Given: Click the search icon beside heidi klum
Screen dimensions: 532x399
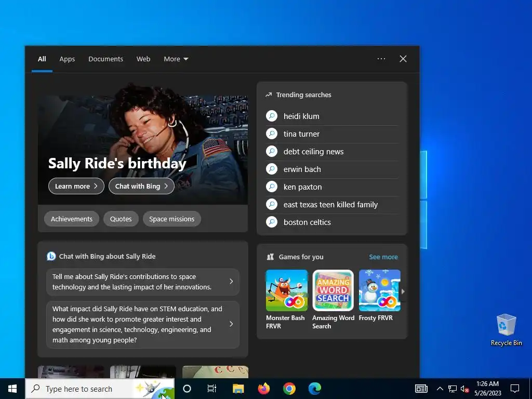Looking at the screenshot, I should (271, 116).
